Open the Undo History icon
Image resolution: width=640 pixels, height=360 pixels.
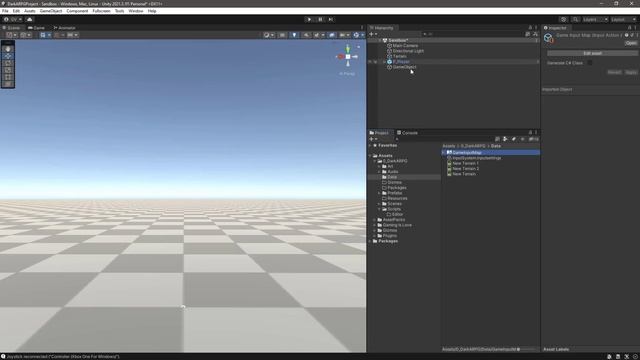[x=564, y=19]
